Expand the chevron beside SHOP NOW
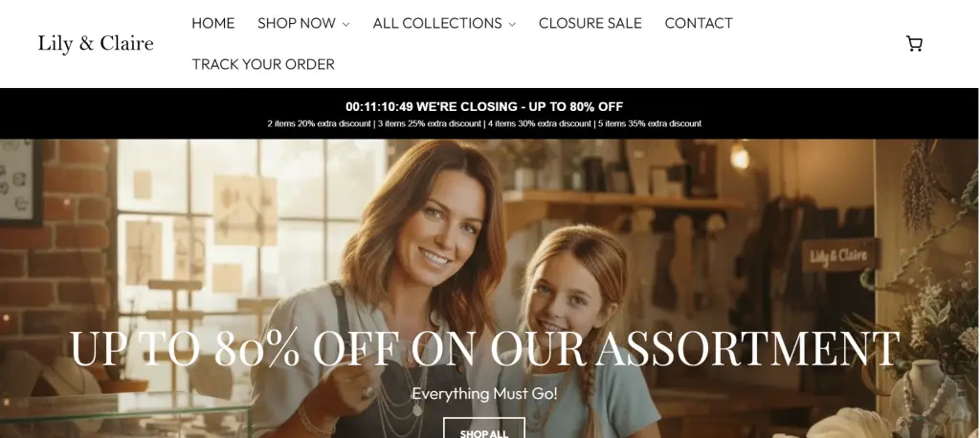This screenshot has height=438, width=980. [345, 24]
